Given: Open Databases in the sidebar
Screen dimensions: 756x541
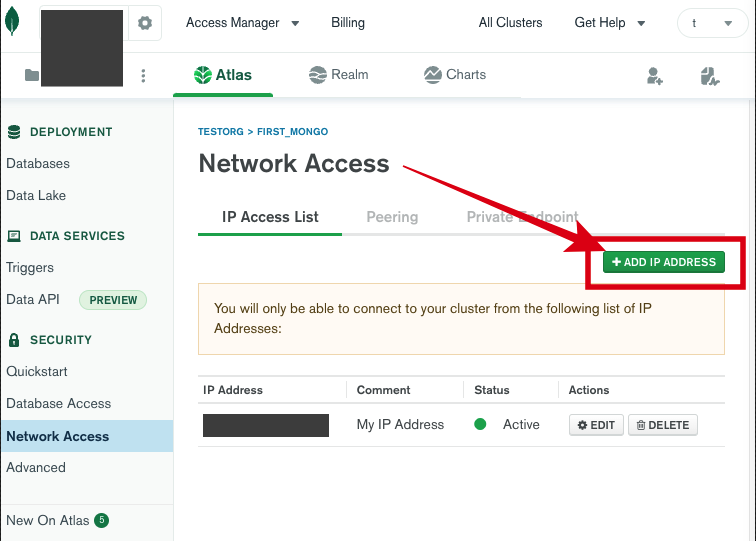Looking at the screenshot, I should coord(38,163).
